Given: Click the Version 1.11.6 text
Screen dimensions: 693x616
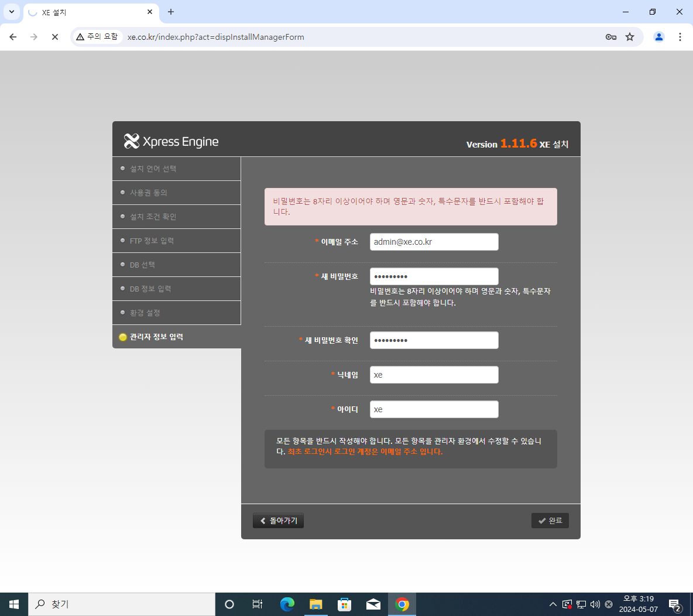Looking at the screenshot, I should tap(501, 143).
